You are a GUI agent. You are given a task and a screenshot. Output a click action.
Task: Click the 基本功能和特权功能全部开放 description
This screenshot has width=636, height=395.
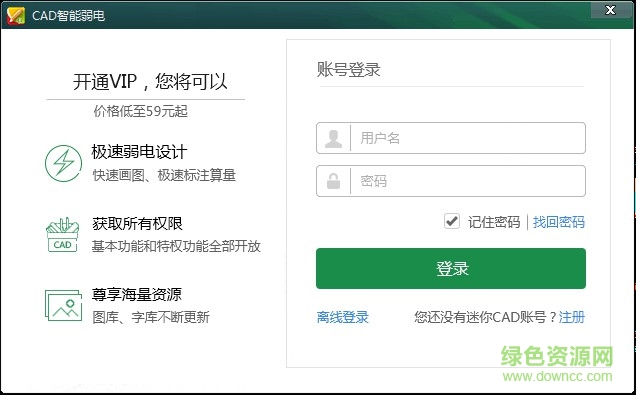[x=176, y=246]
